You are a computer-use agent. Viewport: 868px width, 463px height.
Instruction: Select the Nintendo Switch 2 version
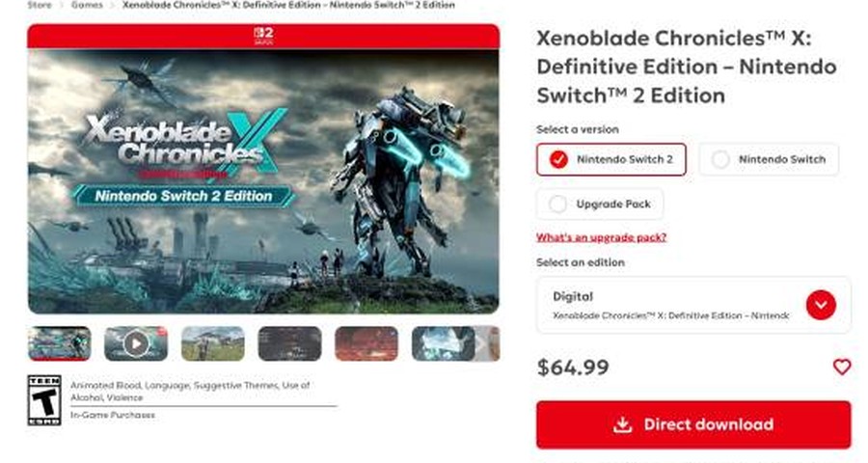(611, 159)
